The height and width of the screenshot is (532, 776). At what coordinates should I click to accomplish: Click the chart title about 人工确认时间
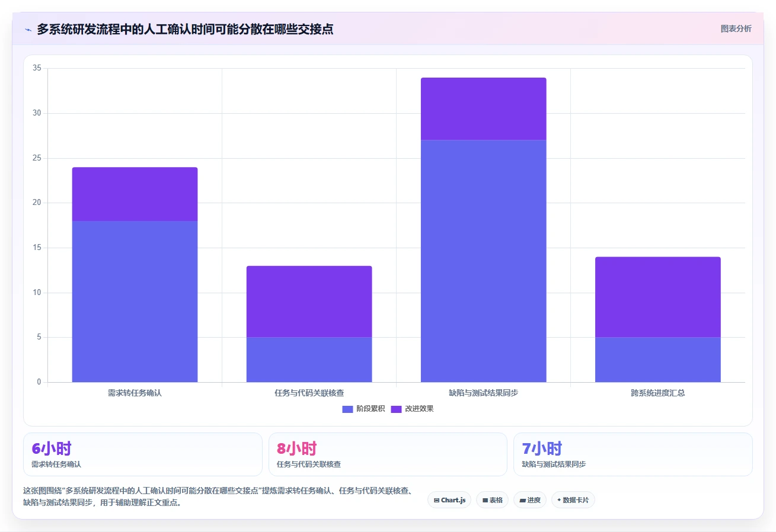[185, 29]
